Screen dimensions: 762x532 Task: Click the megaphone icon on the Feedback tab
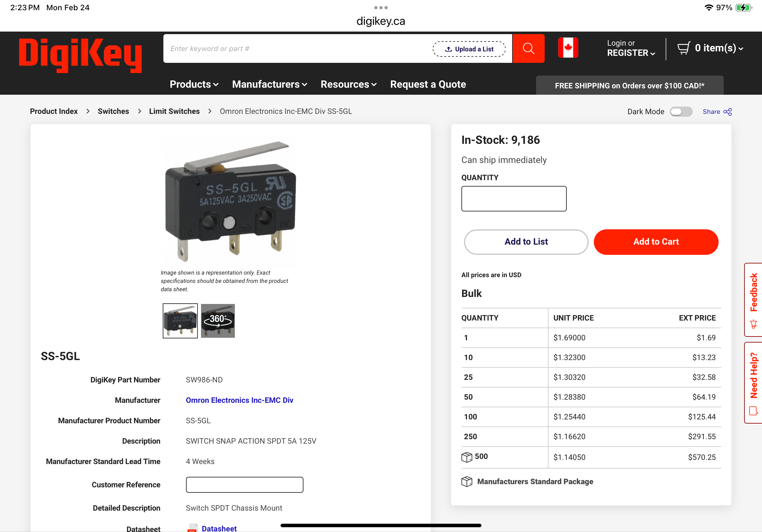753,324
